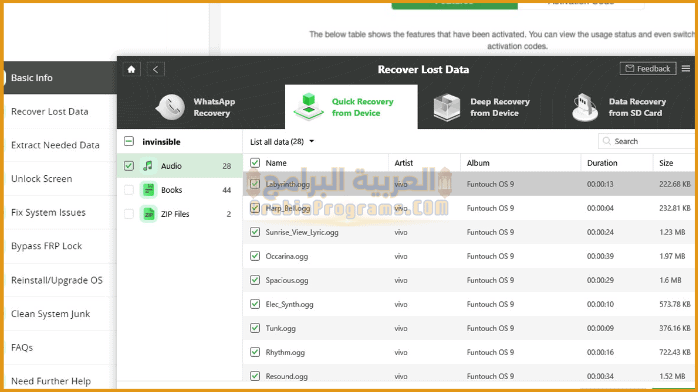Viewport: 698px width, 392px height.
Task: Click the 00:00:39 duration cell
Action: (x=600, y=256)
